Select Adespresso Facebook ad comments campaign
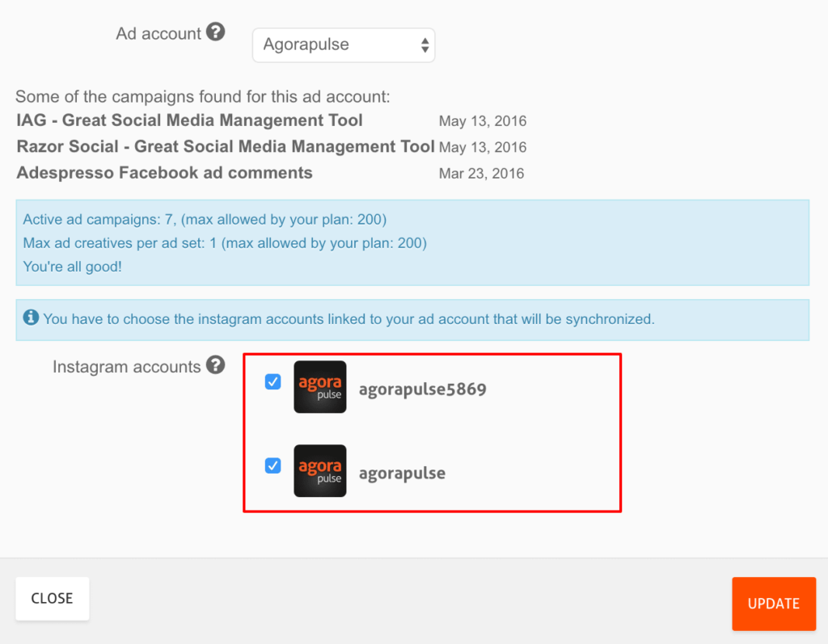Image resolution: width=828 pixels, height=644 pixels. (x=164, y=173)
